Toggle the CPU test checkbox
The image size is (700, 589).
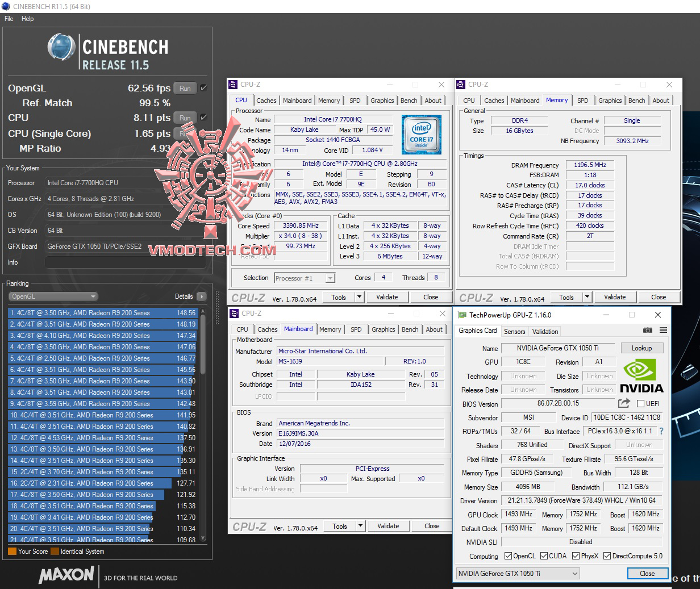pos(203,118)
